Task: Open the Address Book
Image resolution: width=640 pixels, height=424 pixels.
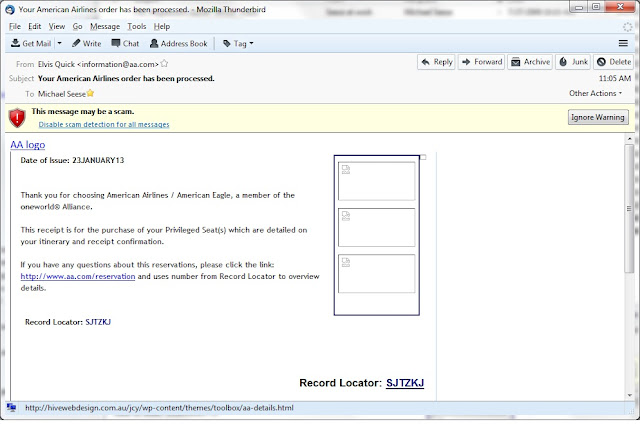Action: click(x=179, y=43)
